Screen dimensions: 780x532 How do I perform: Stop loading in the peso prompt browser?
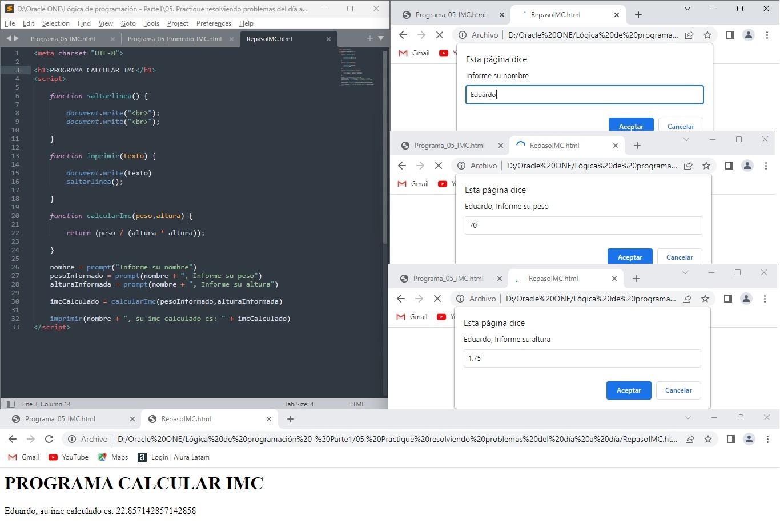(x=438, y=166)
